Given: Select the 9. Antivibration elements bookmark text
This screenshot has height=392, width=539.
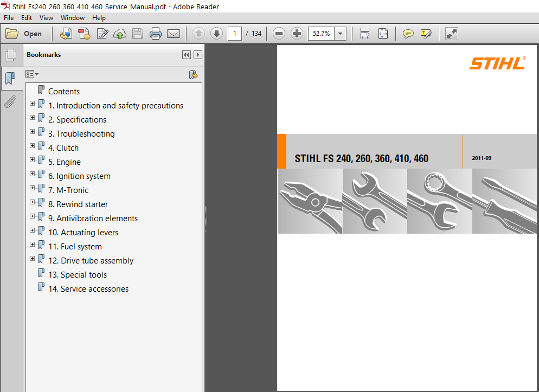Looking at the screenshot, I should [x=93, y=219].
